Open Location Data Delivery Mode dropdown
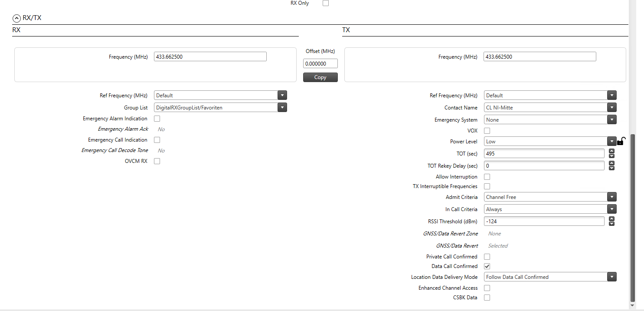644x311 pixels. point(612,277)
